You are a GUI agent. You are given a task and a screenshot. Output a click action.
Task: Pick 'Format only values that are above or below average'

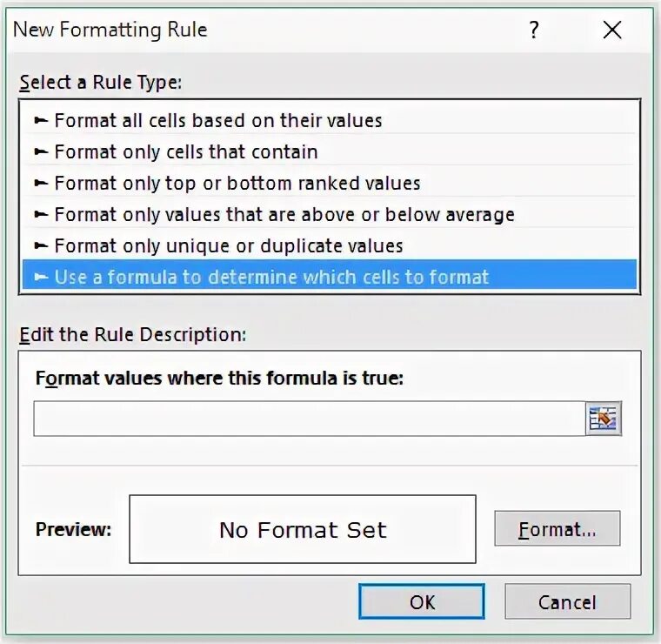coord(330,215)
